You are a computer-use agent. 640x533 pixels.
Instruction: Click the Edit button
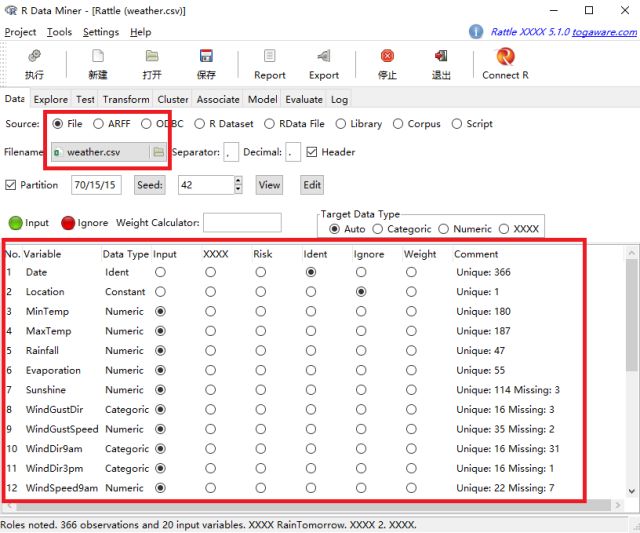tap(312, 185)
